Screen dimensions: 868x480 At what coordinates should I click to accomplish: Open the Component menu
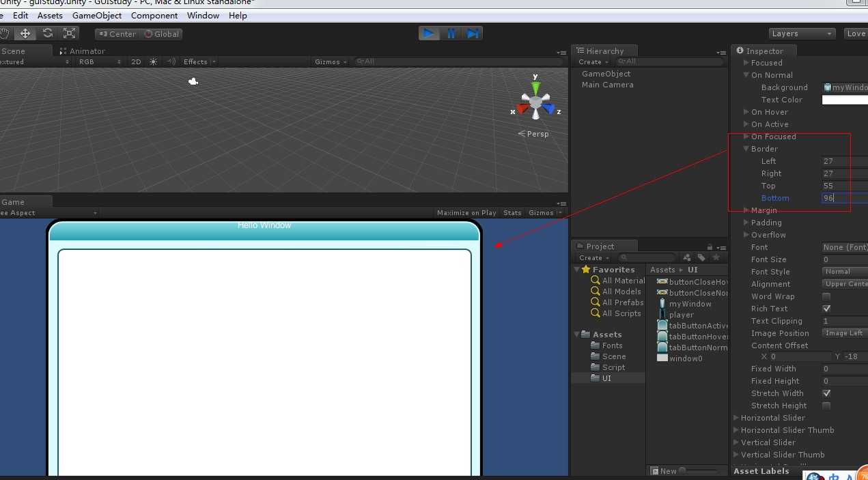154,15
